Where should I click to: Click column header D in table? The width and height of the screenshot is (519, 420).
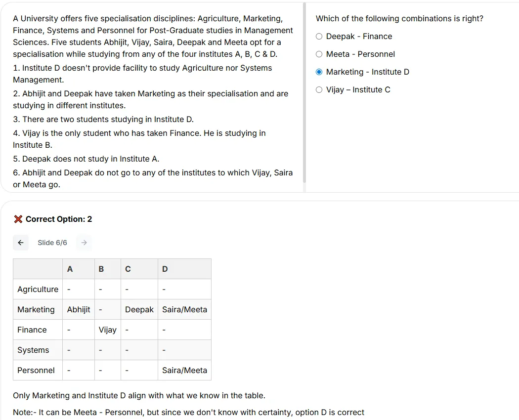click(x=165, y=269)
